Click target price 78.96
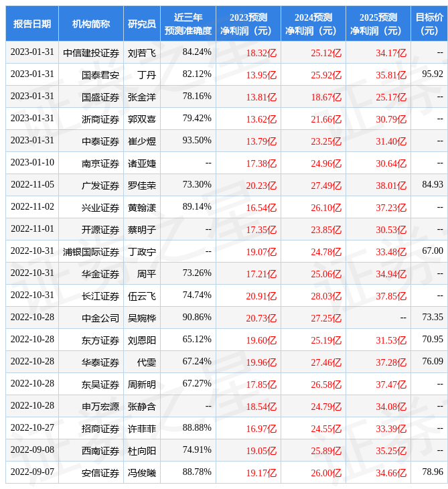Image resolution: width=448 pixels, height=489 pixels. click(433, 472)
